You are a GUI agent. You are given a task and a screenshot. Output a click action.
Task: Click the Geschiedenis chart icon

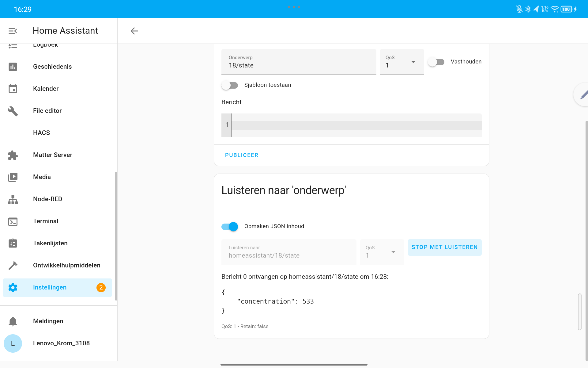coord(13,67)
